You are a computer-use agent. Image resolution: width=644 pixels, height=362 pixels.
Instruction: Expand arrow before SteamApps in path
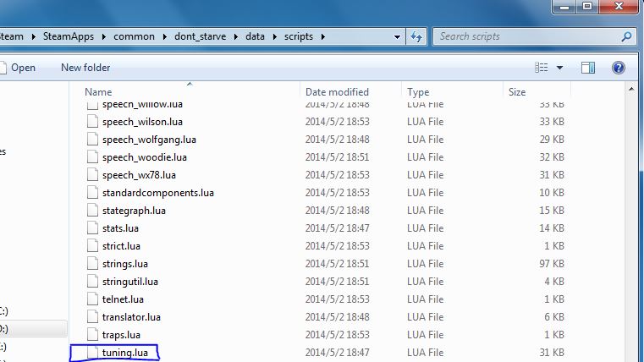point(33,36)
